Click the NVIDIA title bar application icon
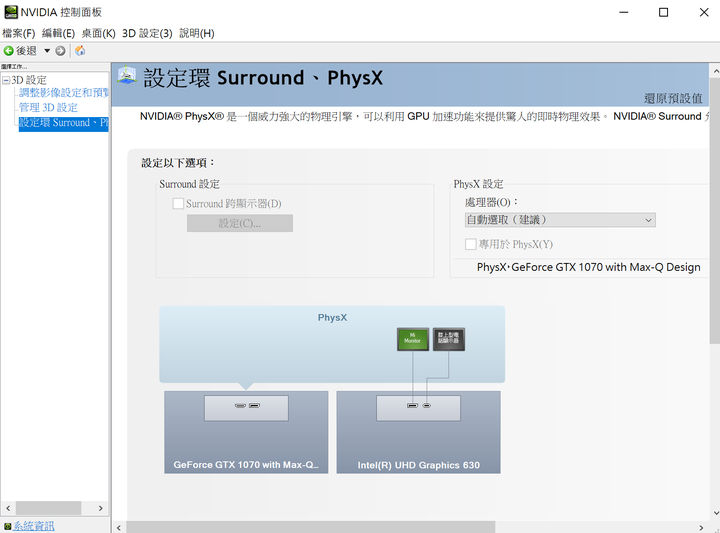720x533 pixels. coord(11,12)
